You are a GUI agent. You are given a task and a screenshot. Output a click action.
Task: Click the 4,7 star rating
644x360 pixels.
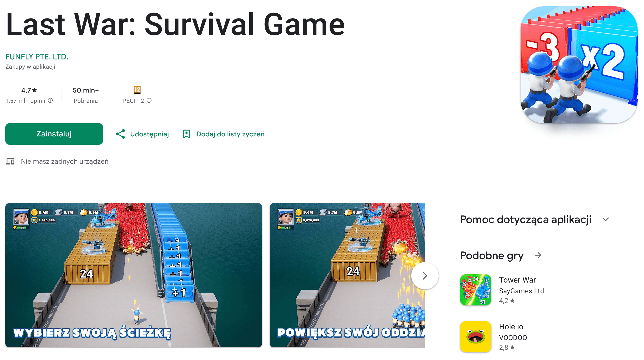point(29,90)
